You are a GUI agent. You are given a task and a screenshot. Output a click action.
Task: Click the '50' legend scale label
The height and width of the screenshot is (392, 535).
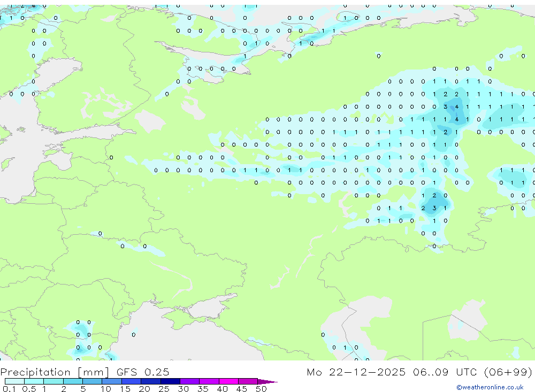click(262, 389)
